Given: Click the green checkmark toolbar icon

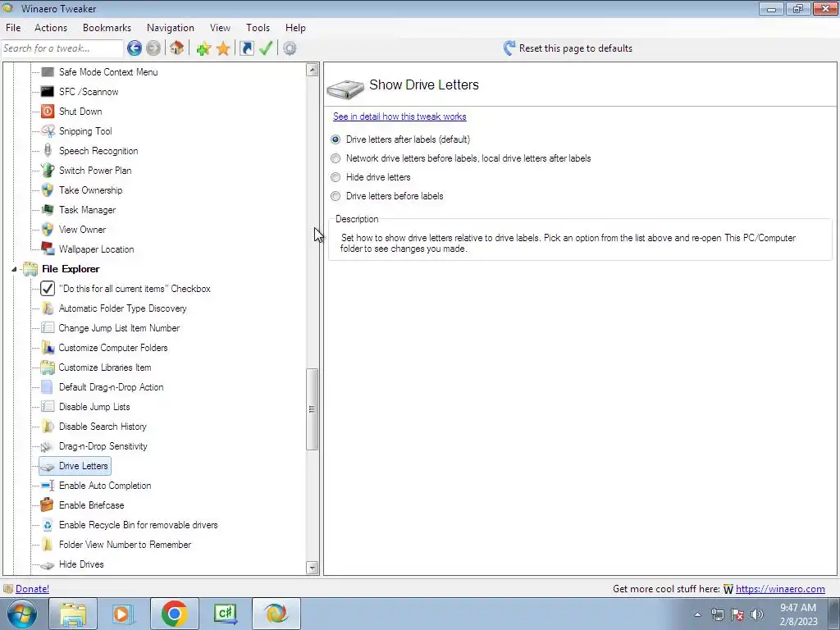Looking at the screenshot, I should [x=266, y=48].
